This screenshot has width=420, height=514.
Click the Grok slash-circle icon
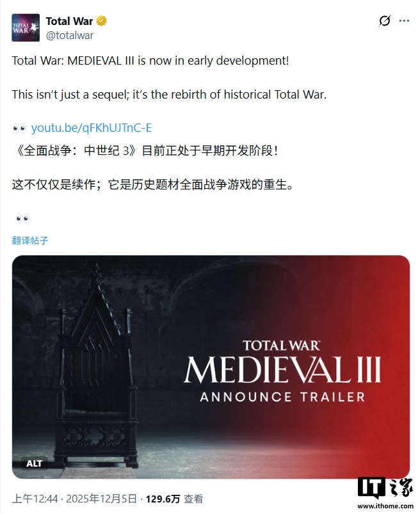tap(385, 21)
